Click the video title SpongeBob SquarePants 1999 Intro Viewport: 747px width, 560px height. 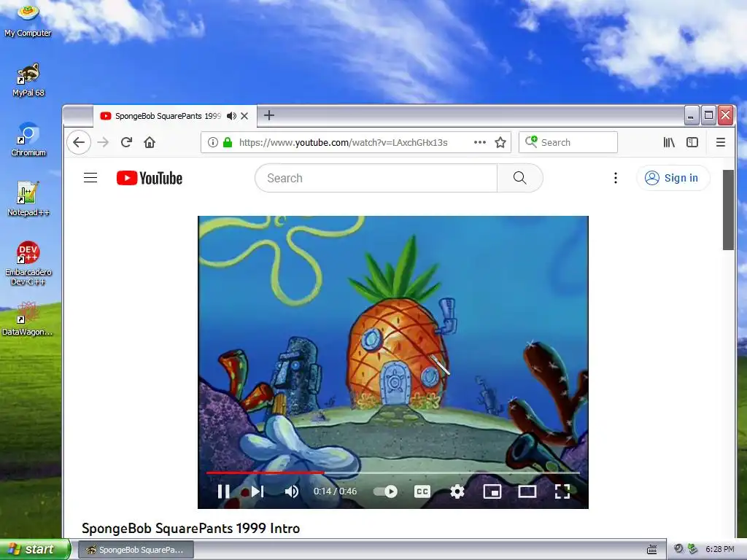[x=190, y=528]
